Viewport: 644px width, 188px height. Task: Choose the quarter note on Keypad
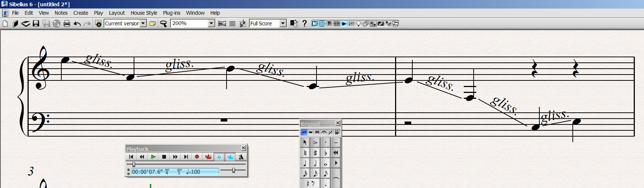pos(305,163)
